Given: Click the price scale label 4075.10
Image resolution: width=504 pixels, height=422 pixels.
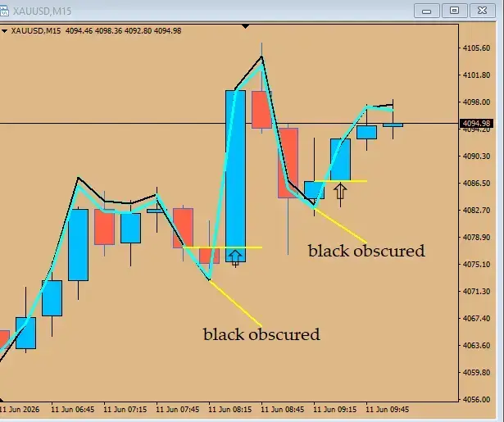Looking at the screenshot, I should click(476, 264).
